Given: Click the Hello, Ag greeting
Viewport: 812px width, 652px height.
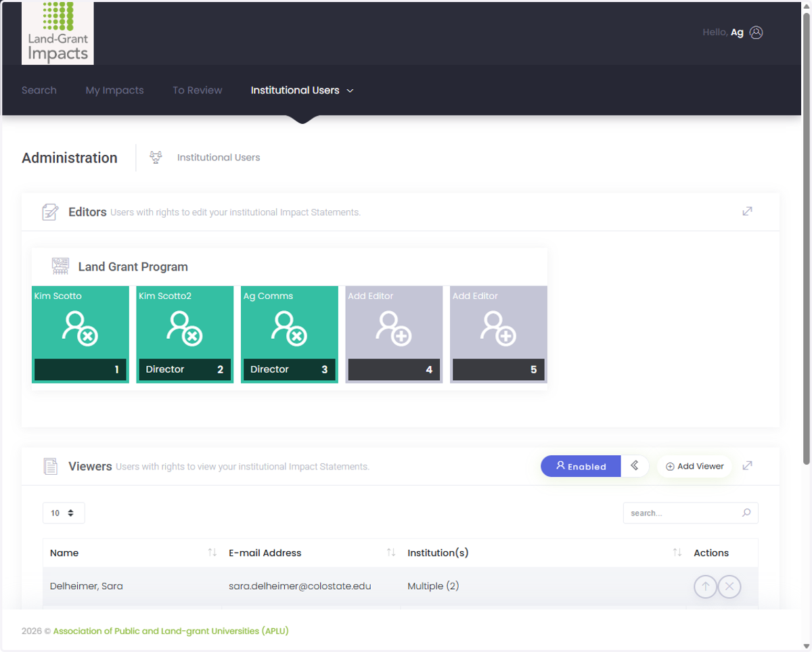Looking at the screenshot, I should pyautogui.click(x=723, y=32).
